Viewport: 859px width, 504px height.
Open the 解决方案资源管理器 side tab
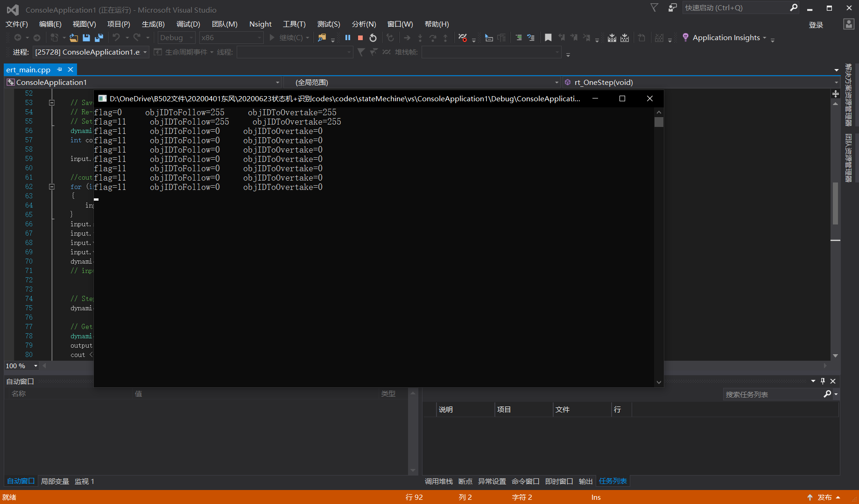coord(848,95)
